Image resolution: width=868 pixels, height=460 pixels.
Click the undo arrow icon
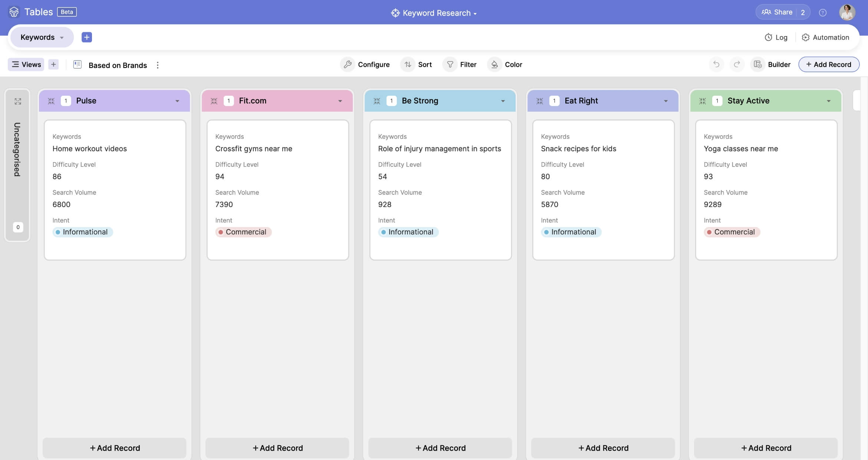716,65
